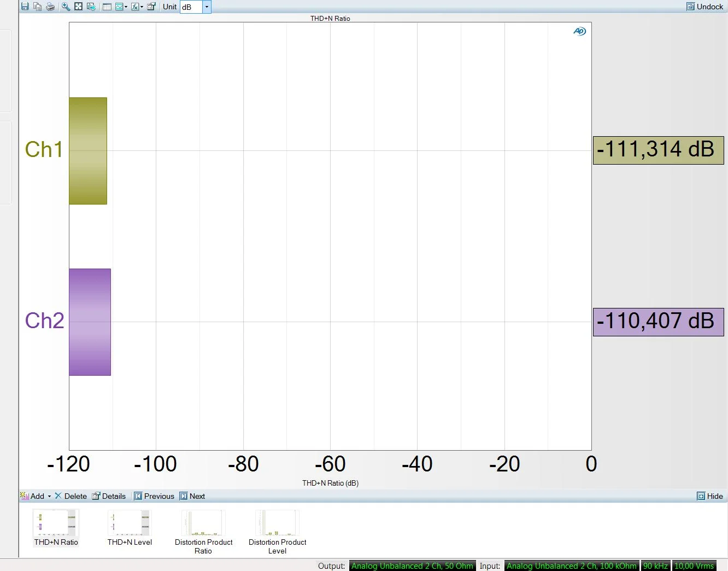This screenshot has height=571, width=728.
Task: Open the data table view icon
Action: pyautogui.click(x=107, y=7)
